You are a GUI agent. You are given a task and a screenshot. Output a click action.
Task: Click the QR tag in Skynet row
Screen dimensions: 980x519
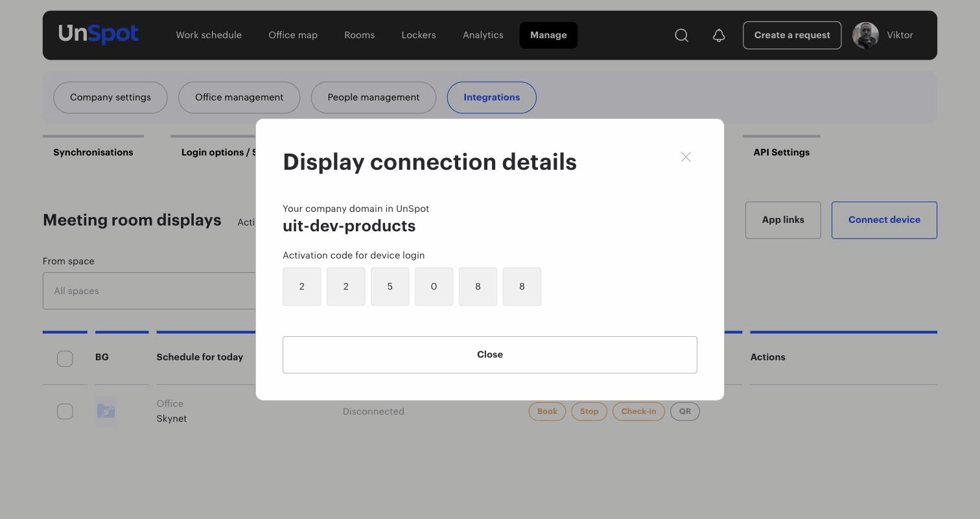pos(685,411)
